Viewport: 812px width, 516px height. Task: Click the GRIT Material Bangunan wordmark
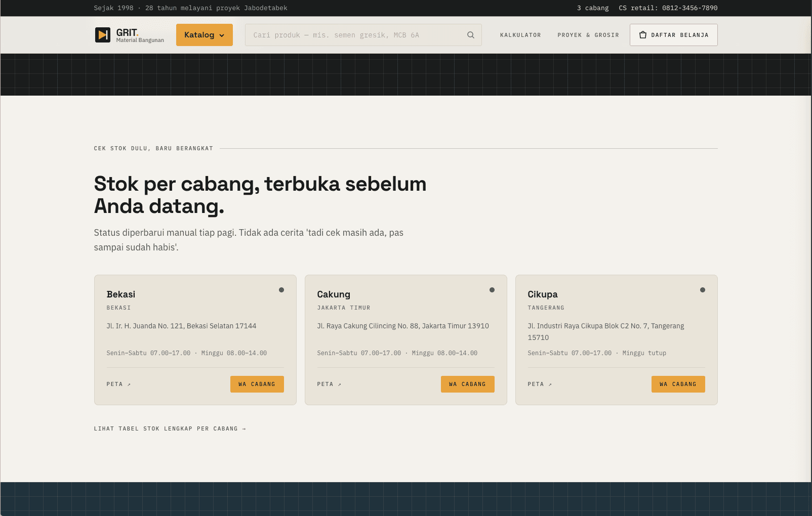pyautogui.click(x=140, y=35)
